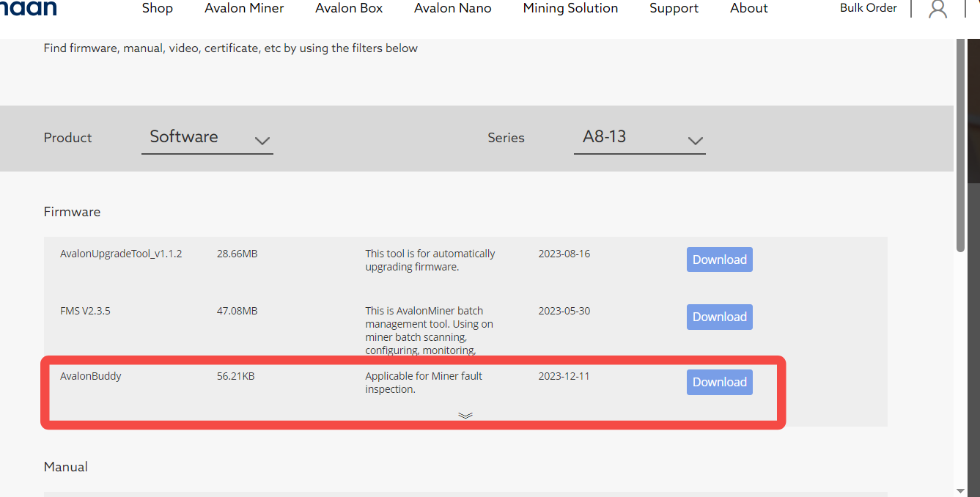
Task: Open the Series dropdown showing A8-13
Action: 640,138
